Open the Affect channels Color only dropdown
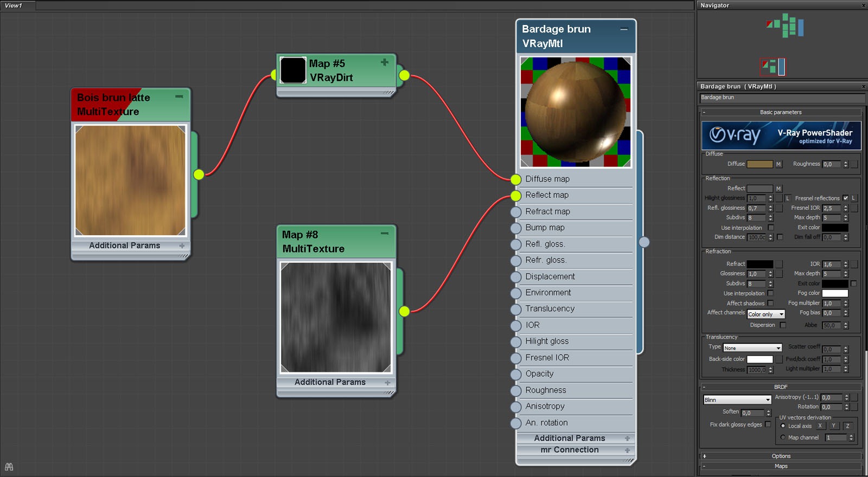The width and height of the screenshot is (868, 477). coord(766,314)
